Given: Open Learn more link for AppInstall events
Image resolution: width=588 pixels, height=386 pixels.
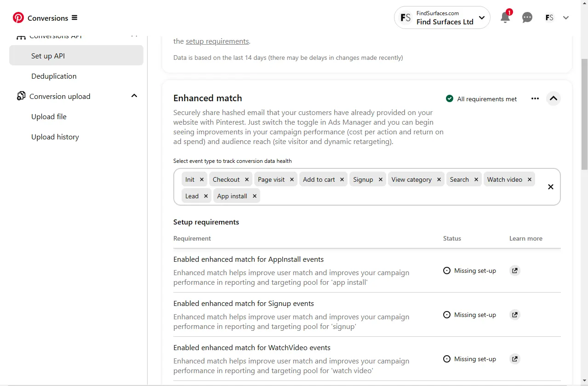Looking at the screenshot, I should pos(515,271).
